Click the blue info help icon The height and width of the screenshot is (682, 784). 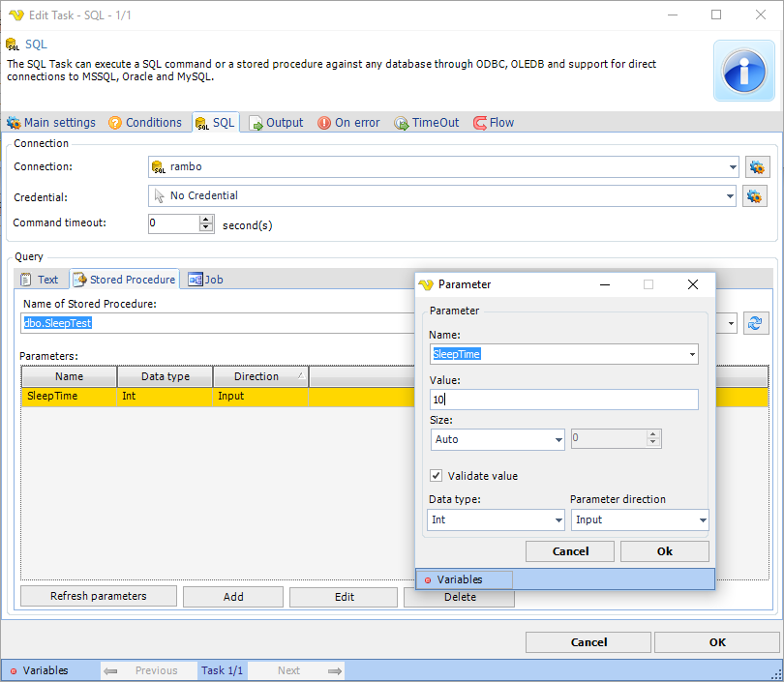[744, 71]
